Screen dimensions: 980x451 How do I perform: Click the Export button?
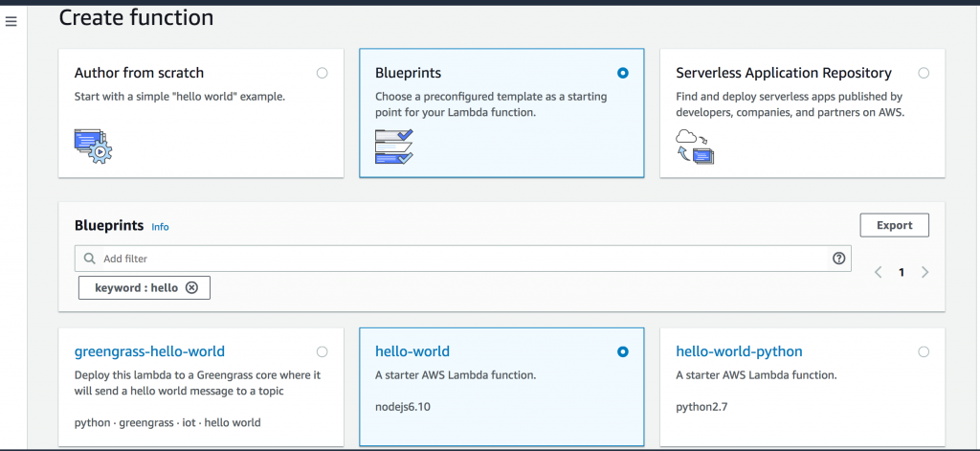tap(895, 225)
